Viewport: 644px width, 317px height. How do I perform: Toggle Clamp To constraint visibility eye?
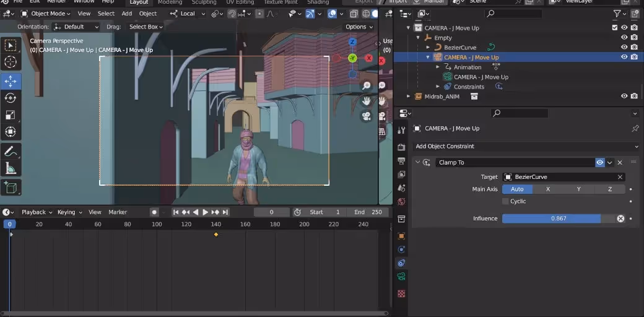pyautogui.click(x=600, y=163)
